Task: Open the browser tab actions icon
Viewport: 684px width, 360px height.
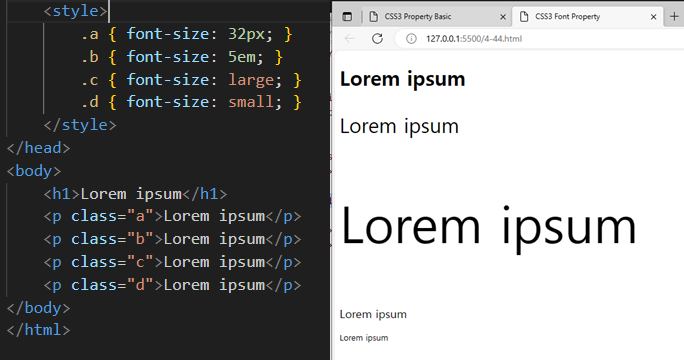Action: [x=347, y=17]
